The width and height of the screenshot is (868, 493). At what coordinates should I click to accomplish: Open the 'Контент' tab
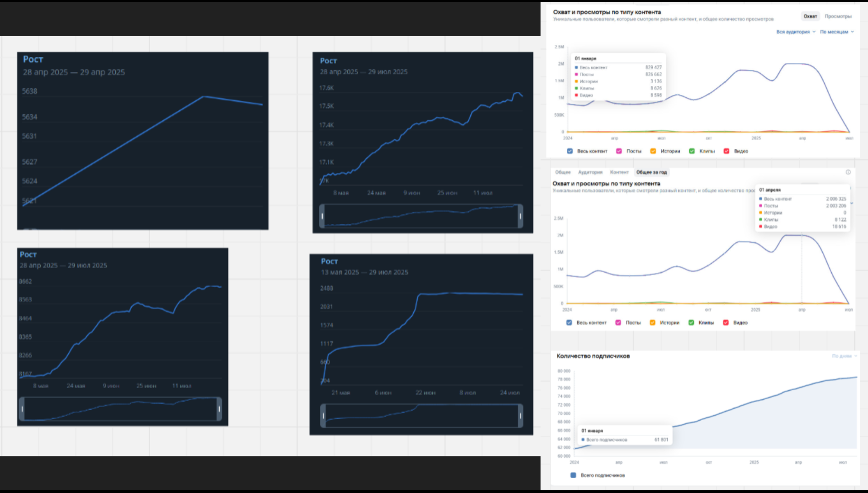tap(619, 172)
